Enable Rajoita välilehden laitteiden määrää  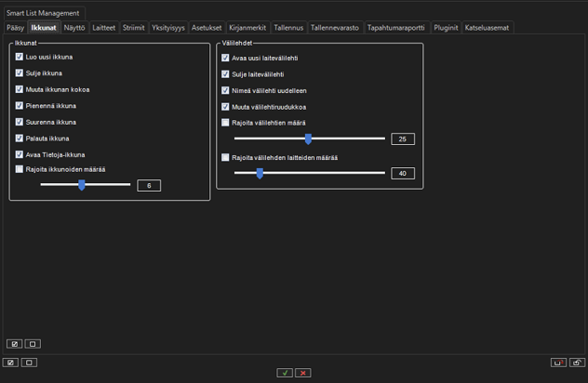(225, 157)
